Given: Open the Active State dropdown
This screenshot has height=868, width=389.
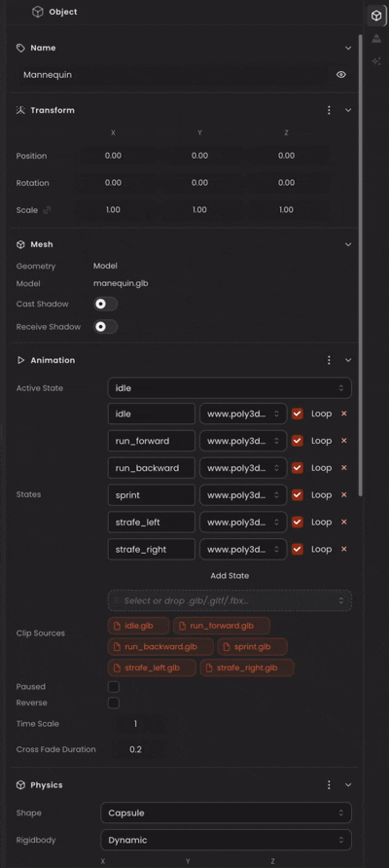Looking at the screenshot, I should 230,388.
